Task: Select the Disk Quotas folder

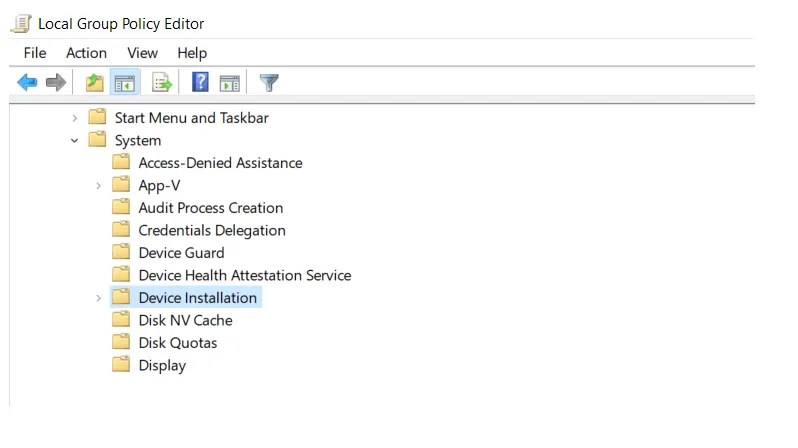Action: 178,343
